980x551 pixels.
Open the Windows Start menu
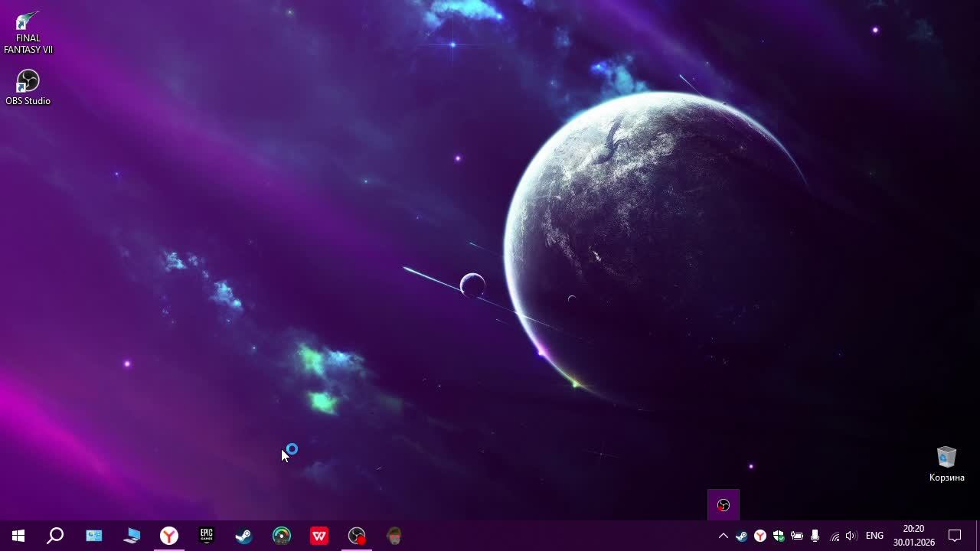[x=18, y=536]
